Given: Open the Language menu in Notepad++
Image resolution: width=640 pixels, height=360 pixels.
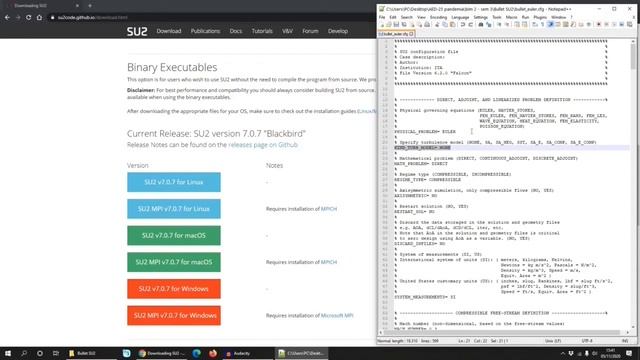Looking at the screenshot, I should coord(460,17).
